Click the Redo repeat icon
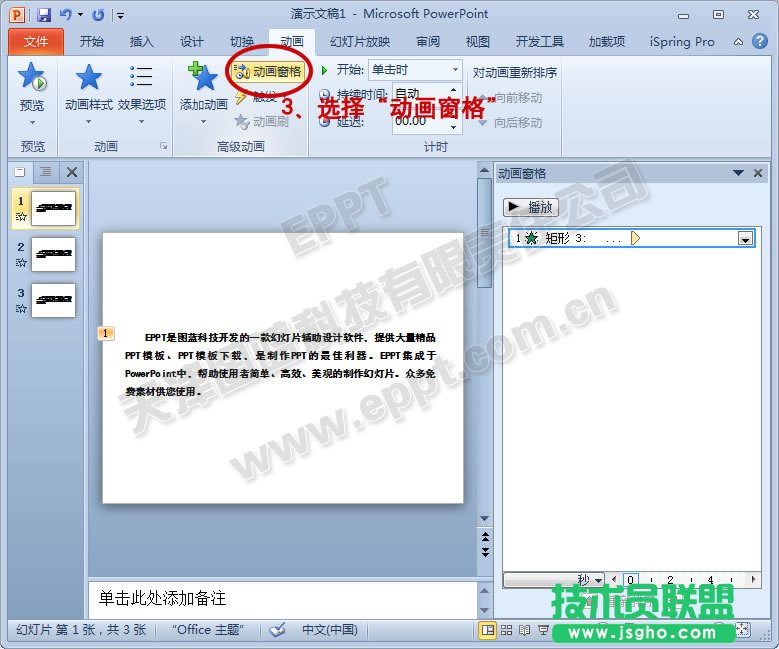The width and height of the screenshot is (779, 649). [x=98, y=15]
